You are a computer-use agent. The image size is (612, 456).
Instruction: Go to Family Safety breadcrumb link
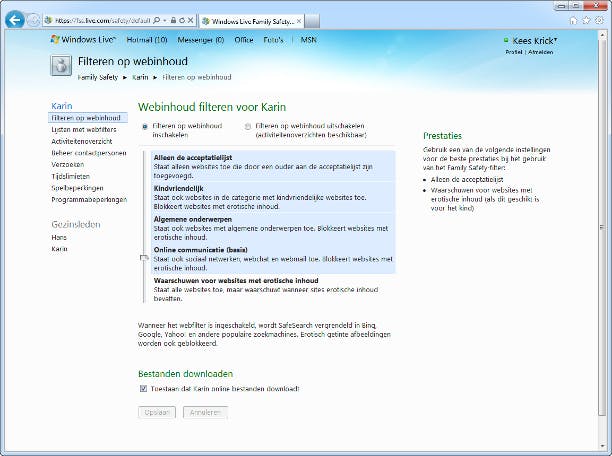click(x=98, y=77)
